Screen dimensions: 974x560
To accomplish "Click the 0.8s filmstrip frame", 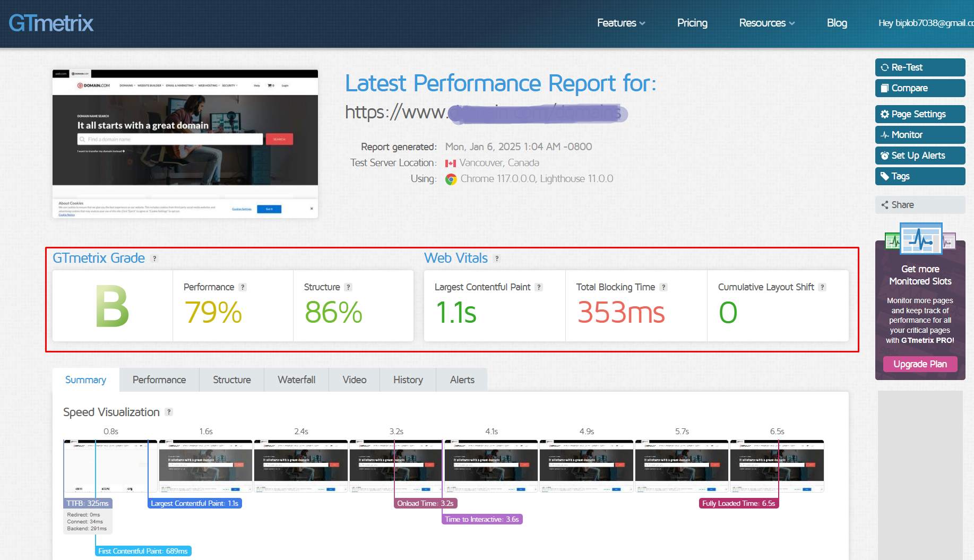I will pyautogui.click(x=110, y=466).
